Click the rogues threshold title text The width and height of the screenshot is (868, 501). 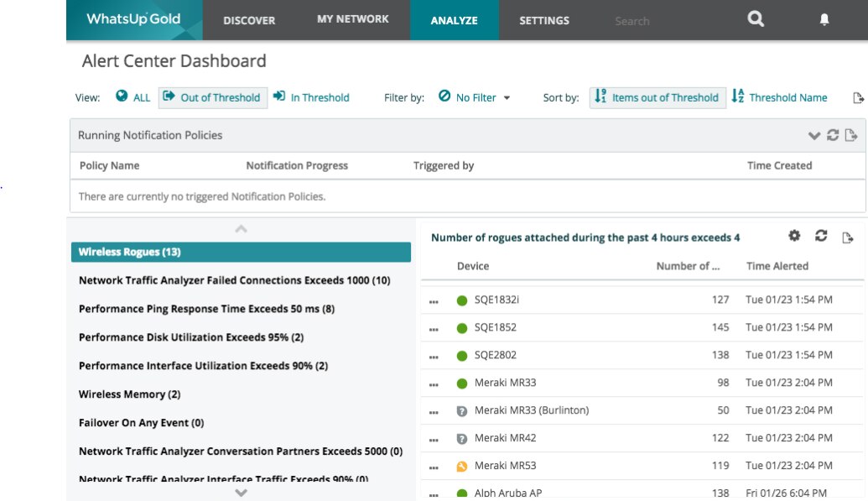click(585, 237)
